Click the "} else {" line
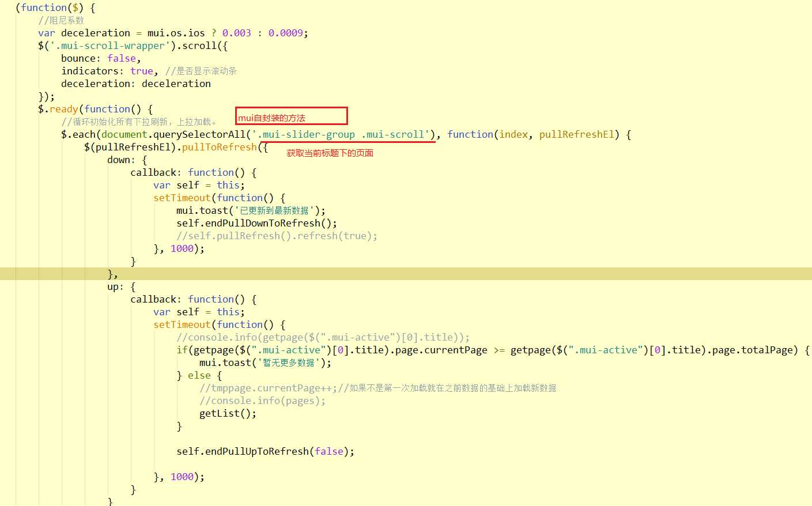The height and width of the screenshot is (506, 812). 199,375
